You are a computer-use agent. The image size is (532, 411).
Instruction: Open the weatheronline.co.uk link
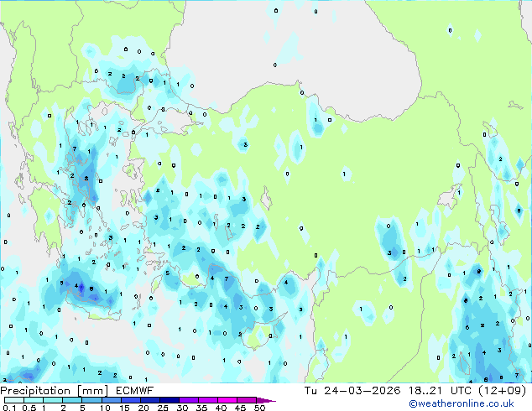(x=462, y=403)
